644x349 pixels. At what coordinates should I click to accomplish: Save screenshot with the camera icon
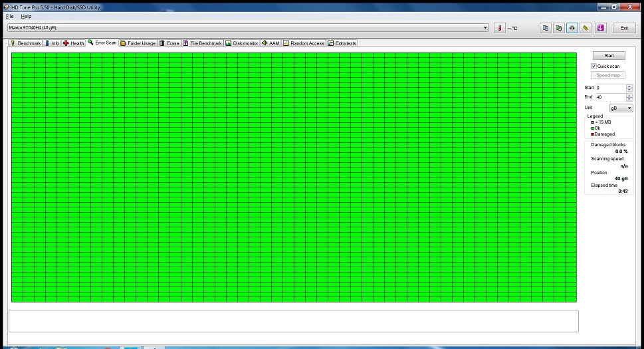point(572,28)
